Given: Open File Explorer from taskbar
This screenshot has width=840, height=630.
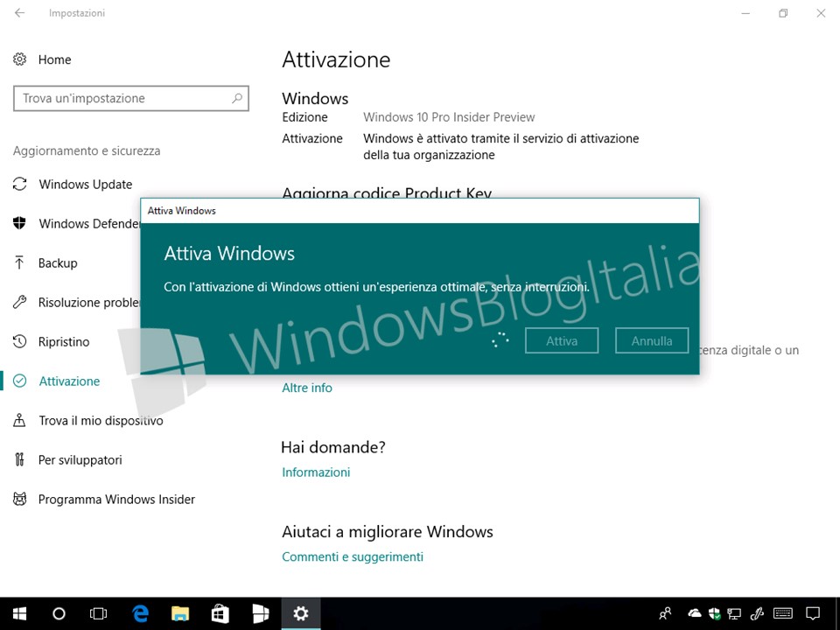Looking at the screenshot, I should [x=180, y=613].
